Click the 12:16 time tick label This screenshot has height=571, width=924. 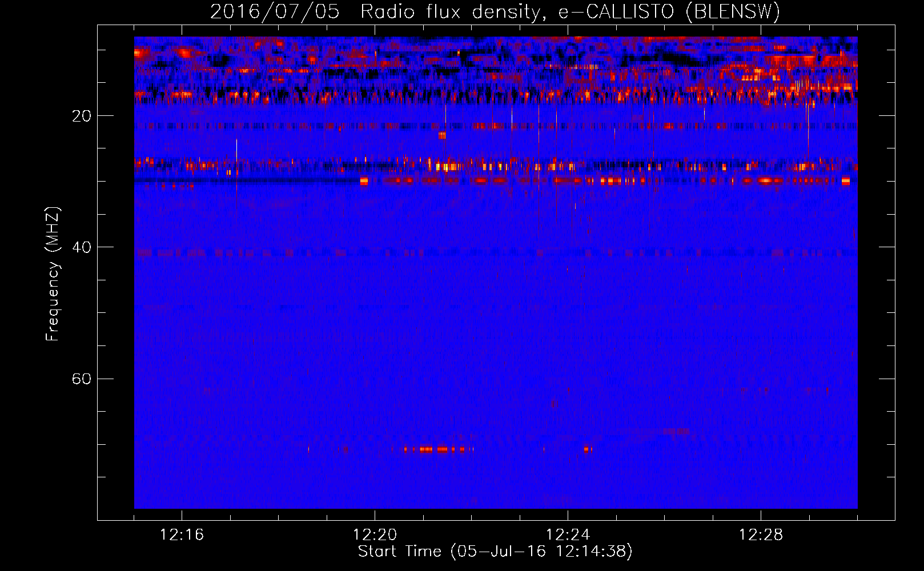pos(182,535)
